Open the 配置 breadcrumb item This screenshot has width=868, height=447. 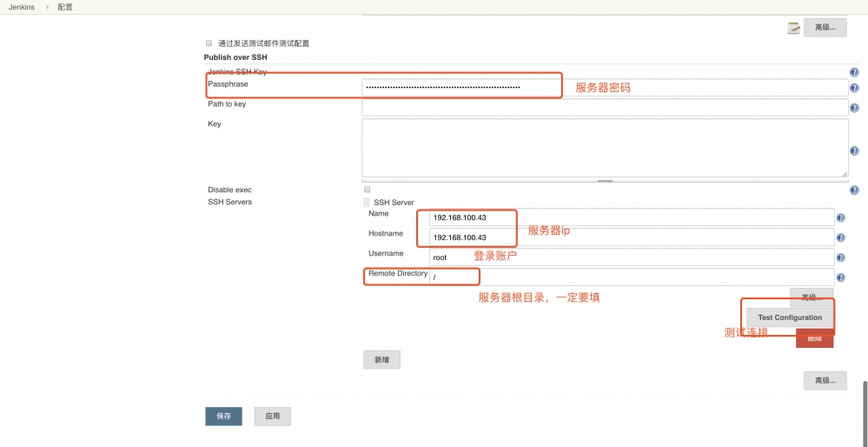click(x=65, y=7)
